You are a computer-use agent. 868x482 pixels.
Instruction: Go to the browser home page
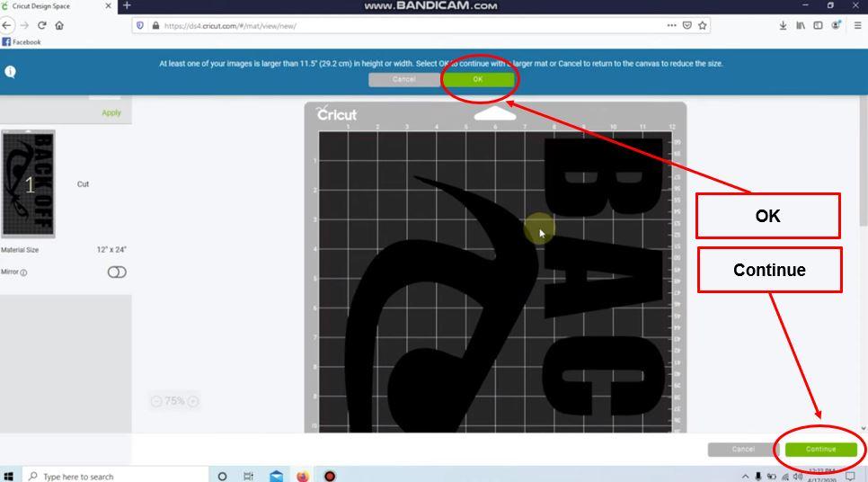pos(60,25)
